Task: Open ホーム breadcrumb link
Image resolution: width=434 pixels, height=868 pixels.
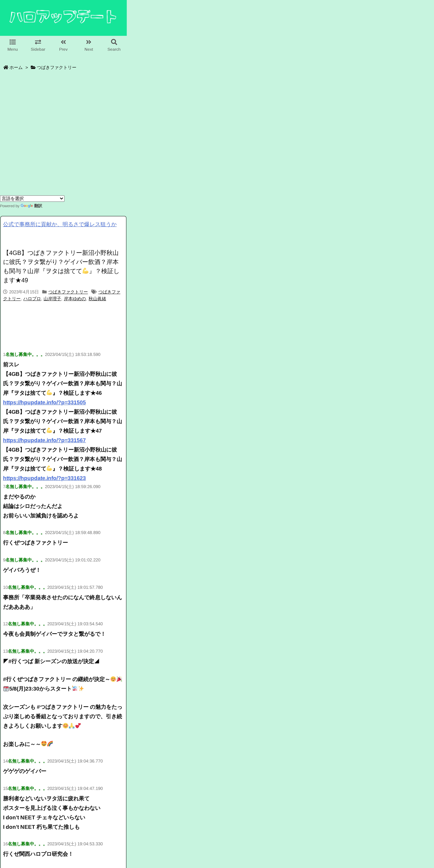Action: (16, 67)
